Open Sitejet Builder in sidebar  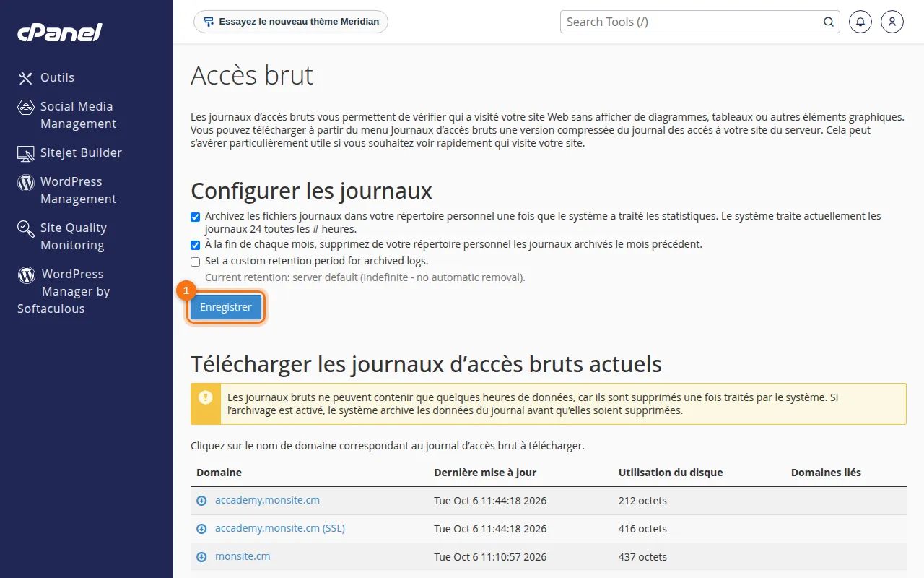point(81,152)
